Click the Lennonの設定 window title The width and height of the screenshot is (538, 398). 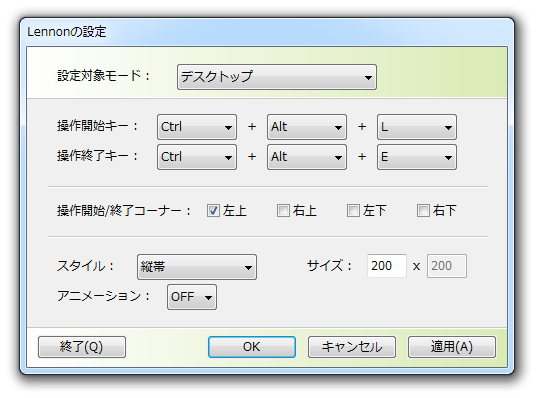point(67,32)
